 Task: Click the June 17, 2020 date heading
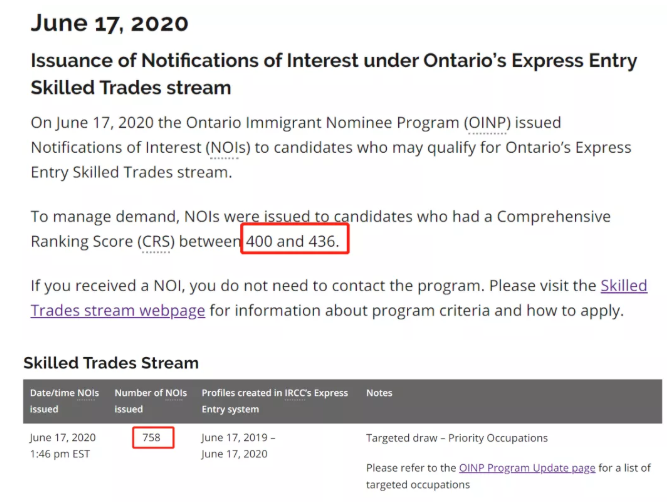coord(110,22)
